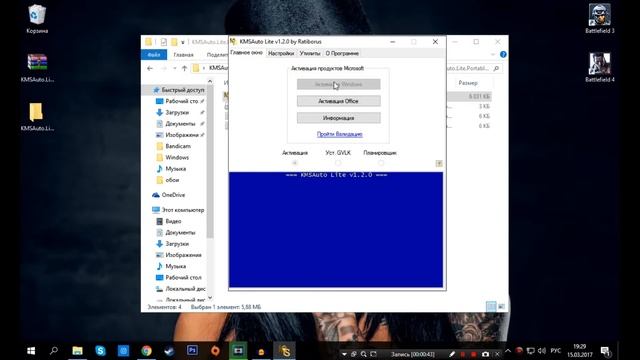Open Google Chrome from the taskbar
Viewport: 640px width, 360px height.
(x=147, y=351)
